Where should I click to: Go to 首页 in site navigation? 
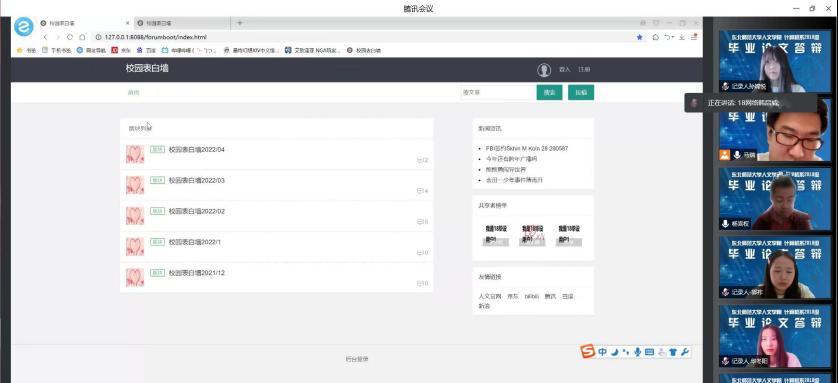[x=133, y=92]
